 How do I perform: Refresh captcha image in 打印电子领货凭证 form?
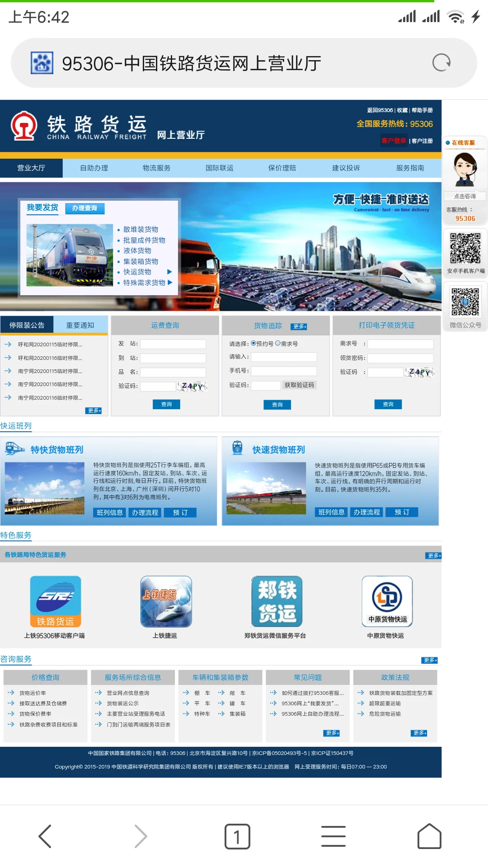420,372
